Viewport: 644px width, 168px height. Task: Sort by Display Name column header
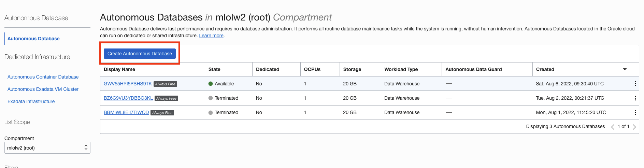point(119,69)
